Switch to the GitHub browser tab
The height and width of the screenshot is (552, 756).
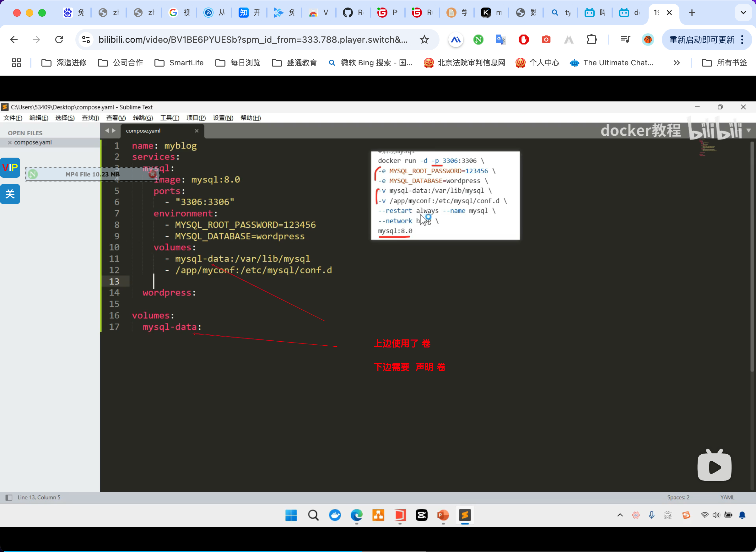[x=353, y=13]
